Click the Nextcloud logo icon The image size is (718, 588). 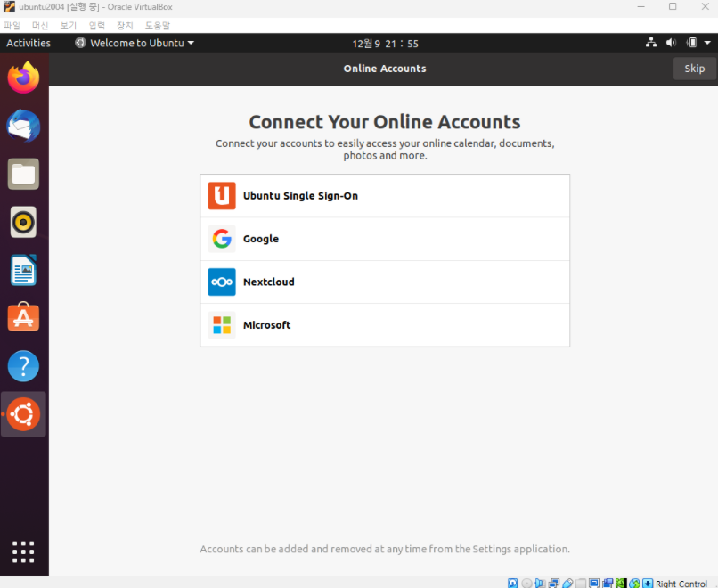point(222,282)
